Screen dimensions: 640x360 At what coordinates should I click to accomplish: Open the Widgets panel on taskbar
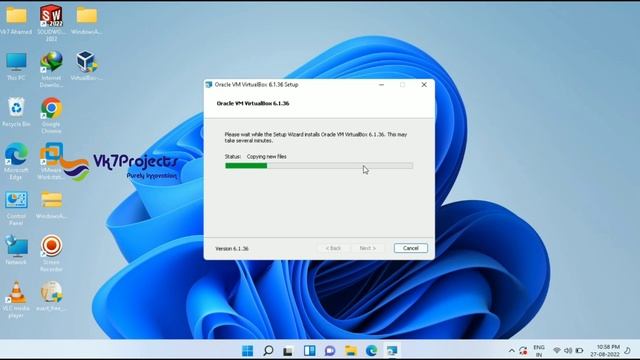309,350
